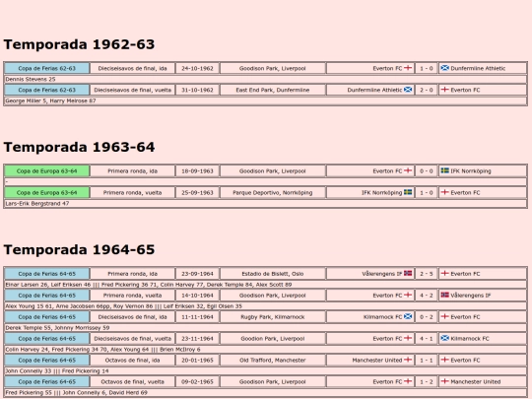Click the 0 - 0 score
Viewport: 532px width, 399px height.
tap(427, 171)
